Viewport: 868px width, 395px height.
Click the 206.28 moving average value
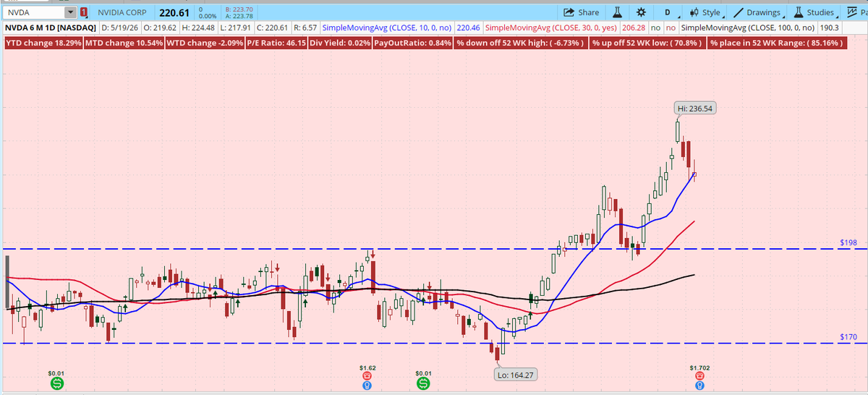coord(635,27)
